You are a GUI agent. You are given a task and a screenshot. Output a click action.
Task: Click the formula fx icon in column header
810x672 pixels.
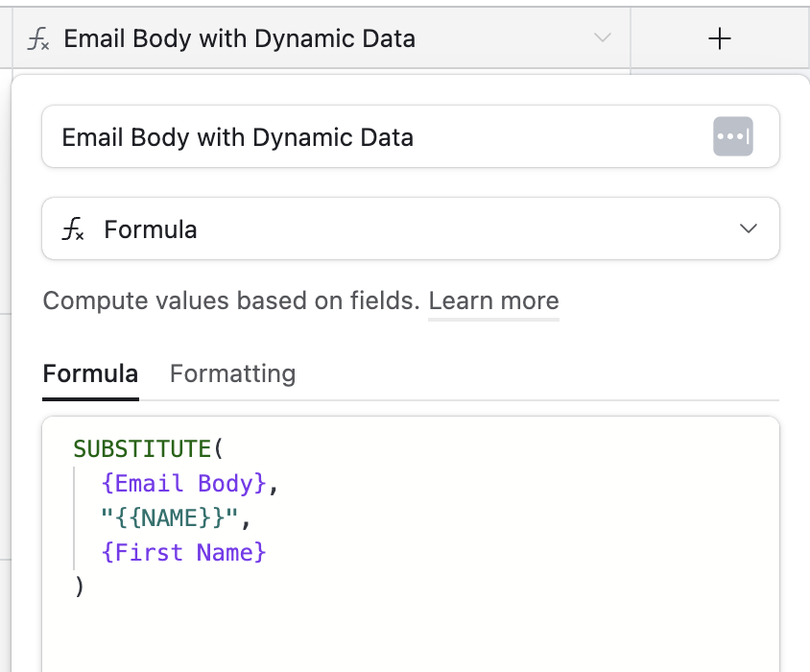[38, 39]
